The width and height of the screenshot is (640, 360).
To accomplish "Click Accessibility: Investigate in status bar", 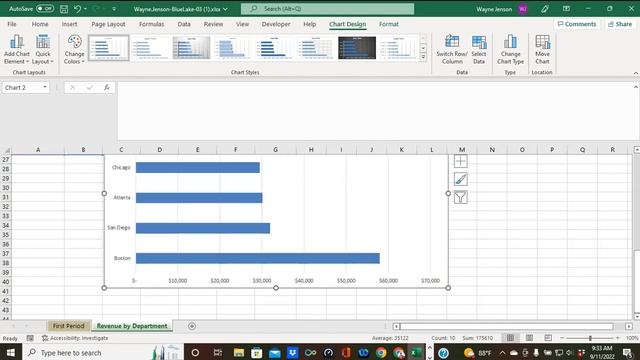I will click(x=75, y=338).
